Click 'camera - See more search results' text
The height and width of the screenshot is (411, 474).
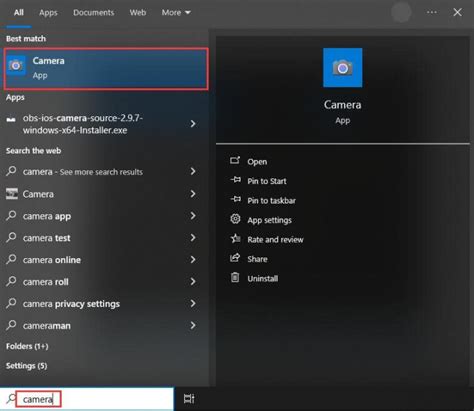83,172
